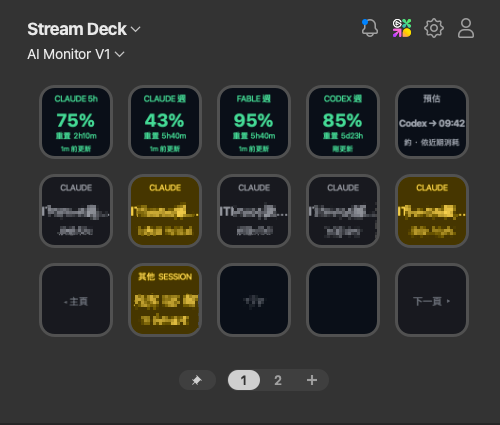Click the 主頁 home key
The image size is (500, 425).
pos(76,300)
